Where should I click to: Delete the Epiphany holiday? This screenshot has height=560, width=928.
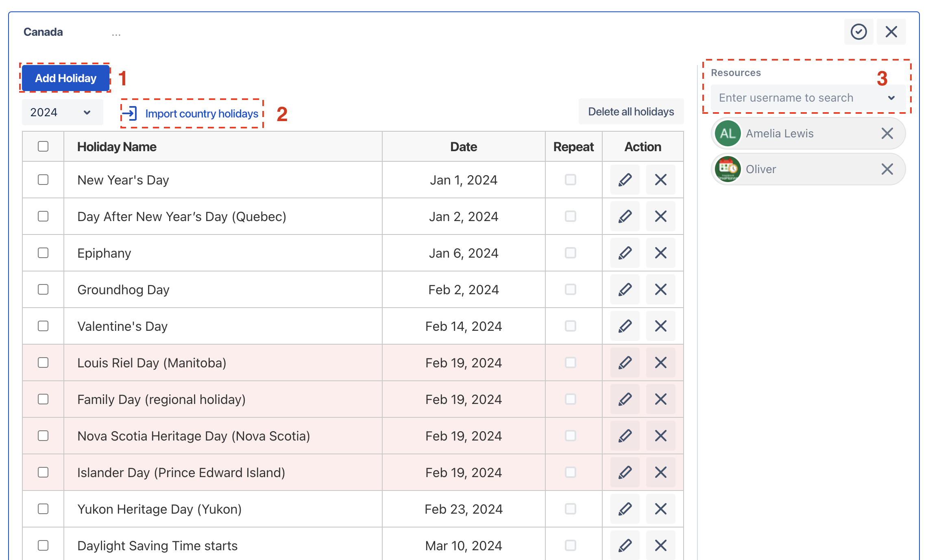(660, 253)
